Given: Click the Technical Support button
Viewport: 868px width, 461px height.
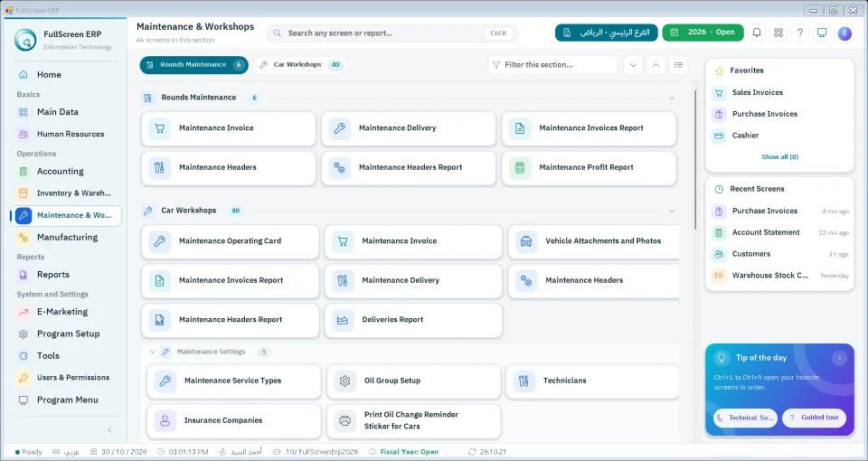Looking at the screenshot, I should coord(745,419).
